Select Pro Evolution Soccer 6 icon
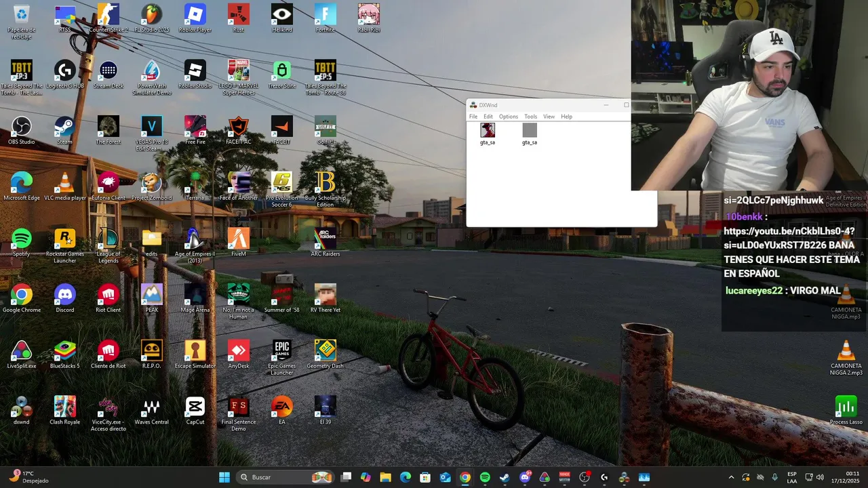868x488 pixels. tap(282, 189)
